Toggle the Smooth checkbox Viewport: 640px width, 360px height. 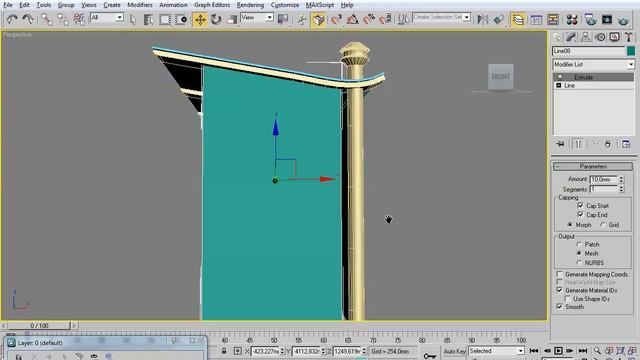[x=560, y=307]
